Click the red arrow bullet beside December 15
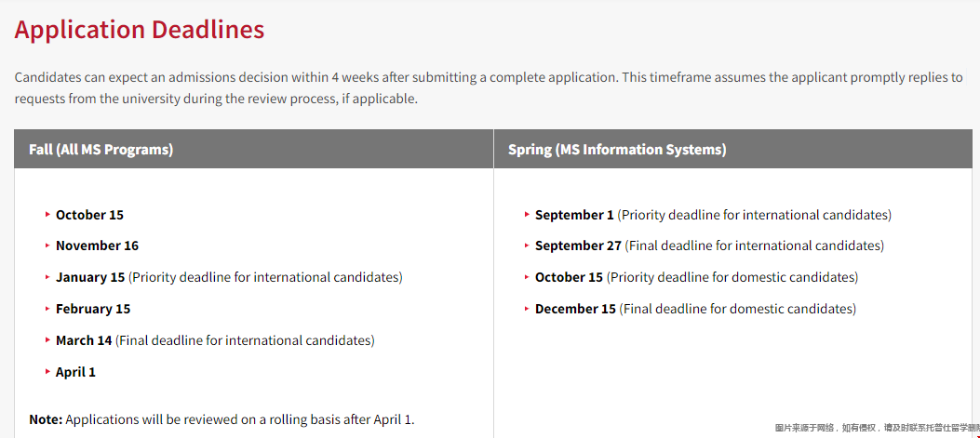Screen dimensions: 980x438 pos(527,309)
